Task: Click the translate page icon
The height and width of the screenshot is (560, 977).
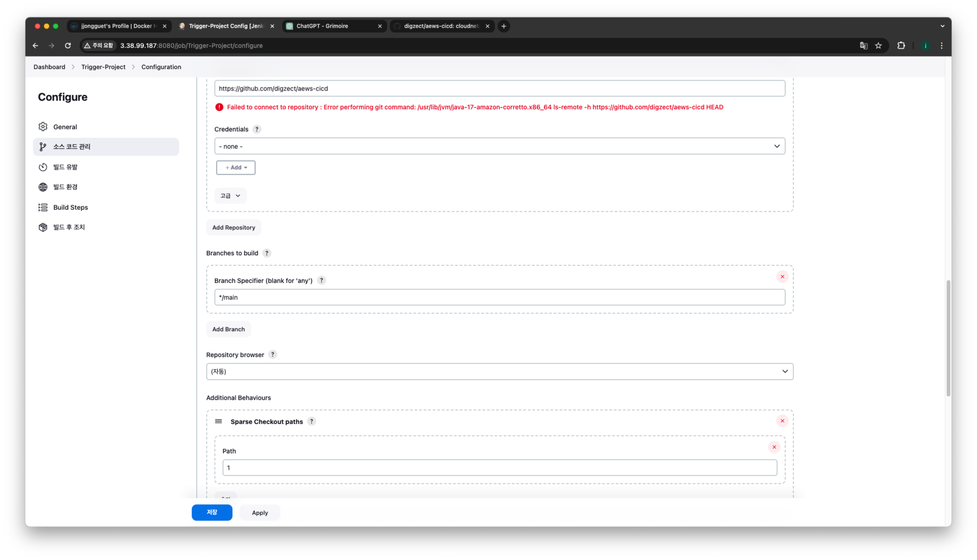Action: coord(863,45)
